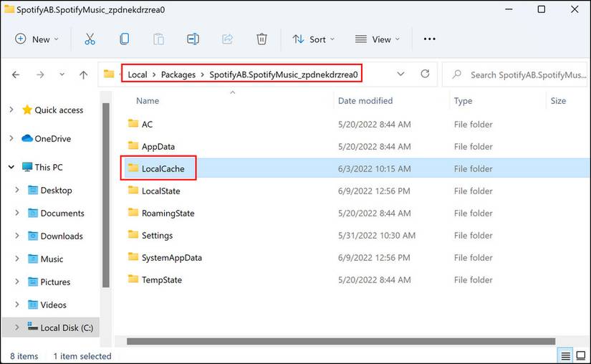Image resolution: width=591 pixels, height=364 pixels.
Task: Open the New item menu
Action: point(37,39)
